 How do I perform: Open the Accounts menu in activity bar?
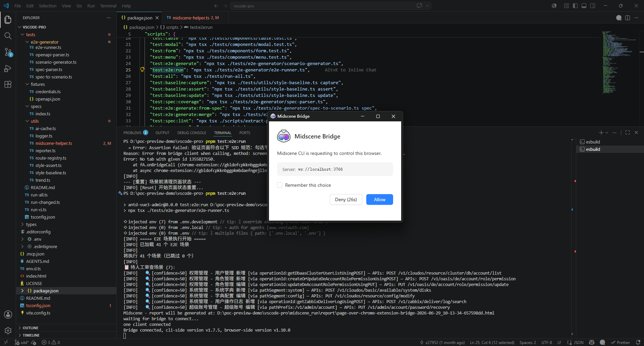tap(8, 314)
